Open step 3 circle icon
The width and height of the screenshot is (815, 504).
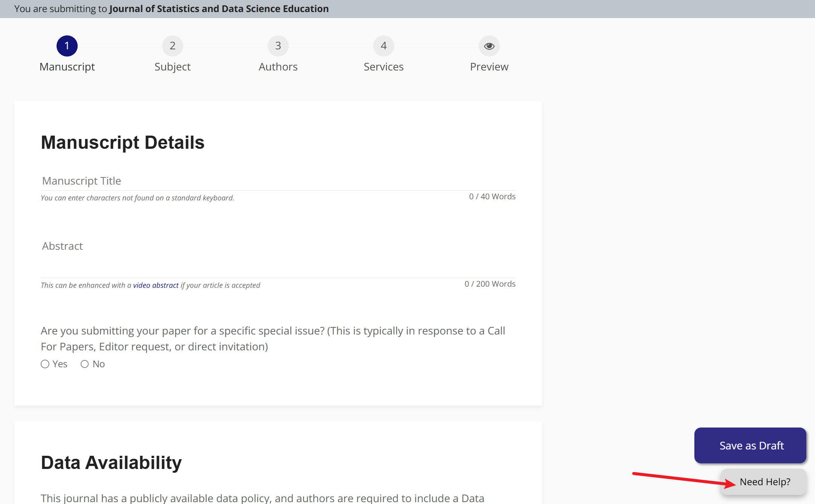[278, 46]
